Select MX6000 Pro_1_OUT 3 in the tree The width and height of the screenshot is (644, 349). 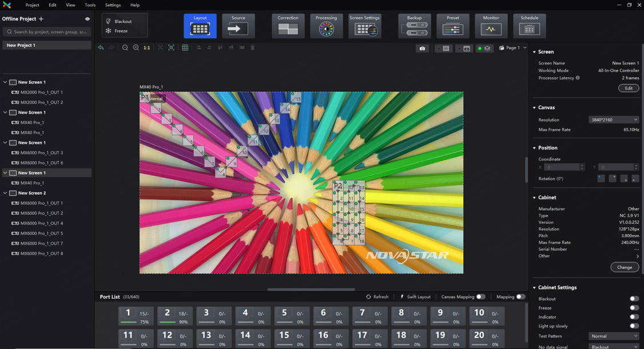tap(42, 153)
